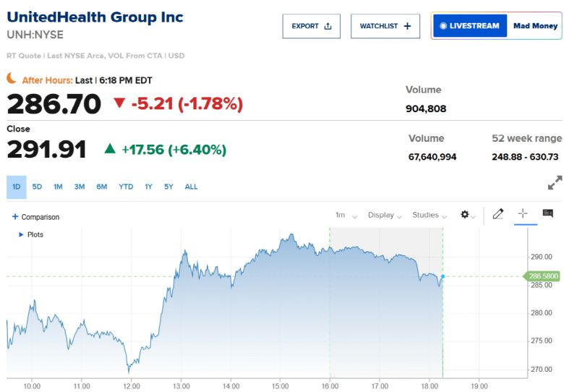Image resolution: width=564 pixels, height=392 pixels.
Task: Click the LIVESTREAM button
Action: coord(469,26)
